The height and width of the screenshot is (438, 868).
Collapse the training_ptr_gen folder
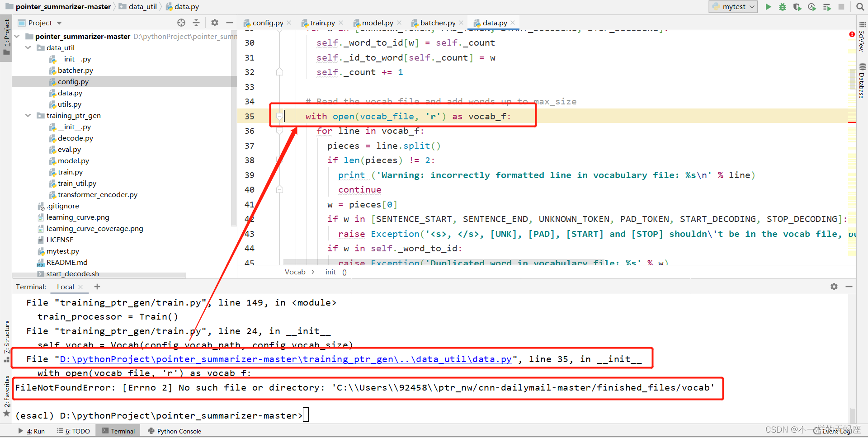tap(28, 115)
